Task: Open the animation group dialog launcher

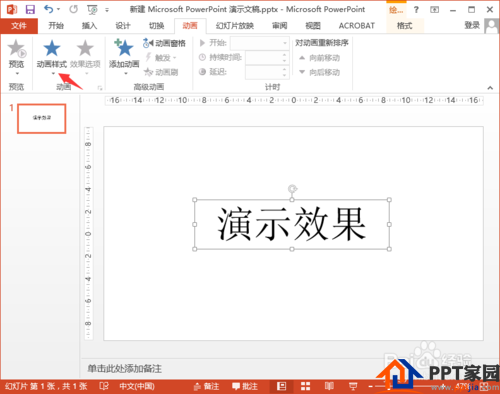Action: pyautogui.click(x=100, y=88)
